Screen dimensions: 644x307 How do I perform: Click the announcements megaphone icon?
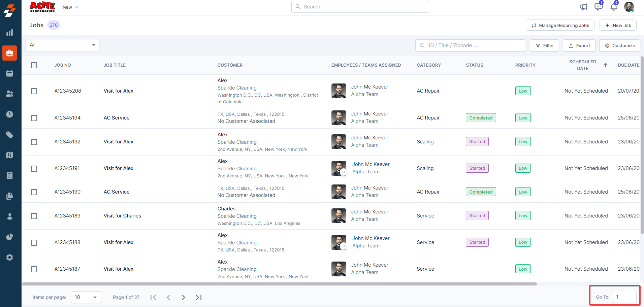[583, 7]
